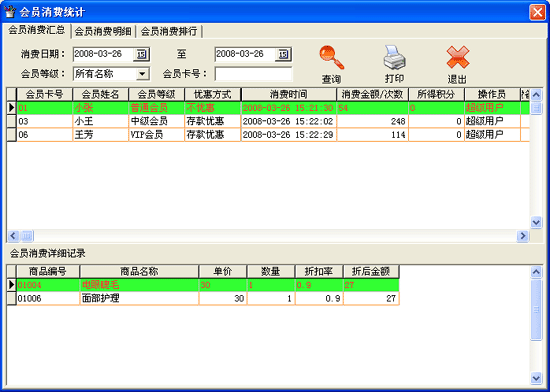
Task: Expand the 会员等级 dropdown
Action: 142,74
